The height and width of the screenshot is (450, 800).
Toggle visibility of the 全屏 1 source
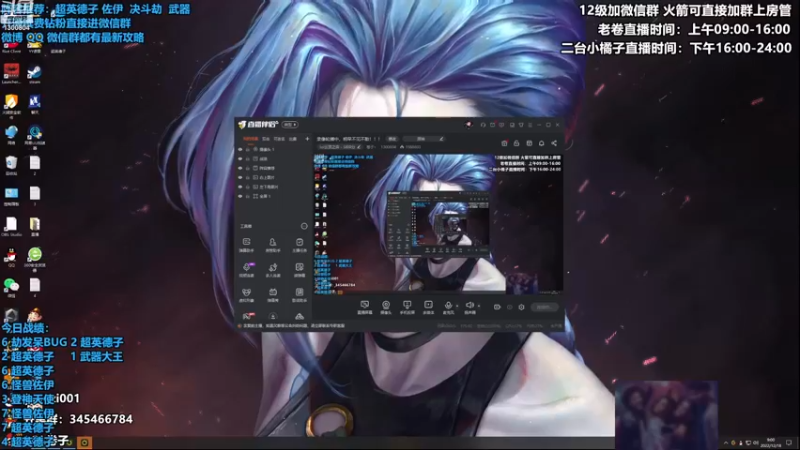click(240, 196)
